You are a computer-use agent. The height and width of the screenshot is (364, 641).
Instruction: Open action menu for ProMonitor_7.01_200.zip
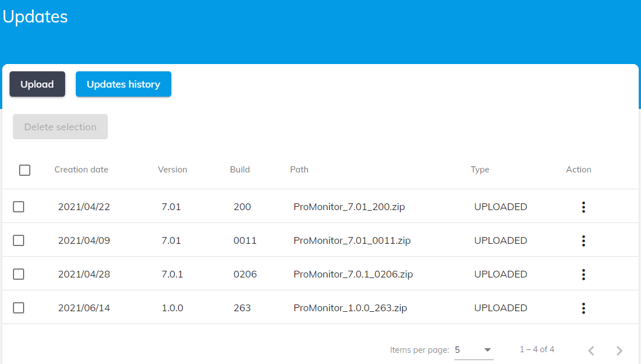(x=583, y=207)
